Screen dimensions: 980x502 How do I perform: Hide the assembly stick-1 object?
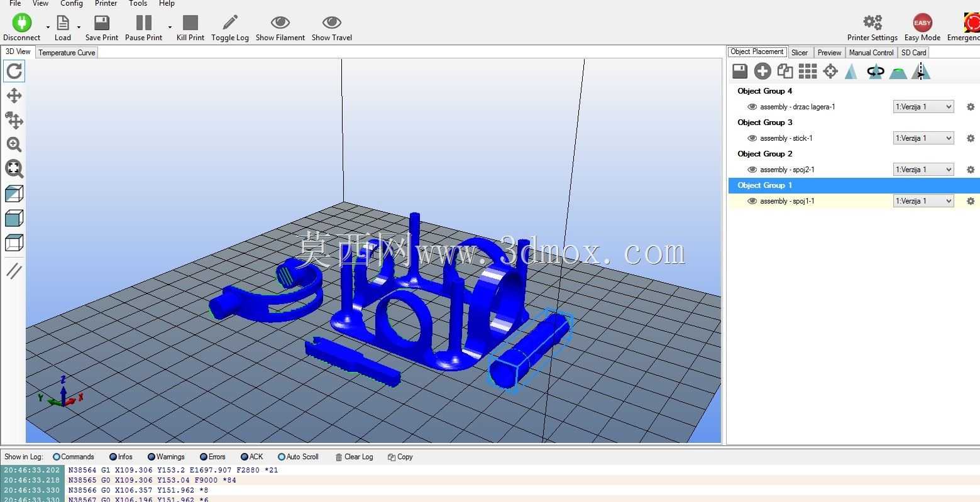coord(752,138)
